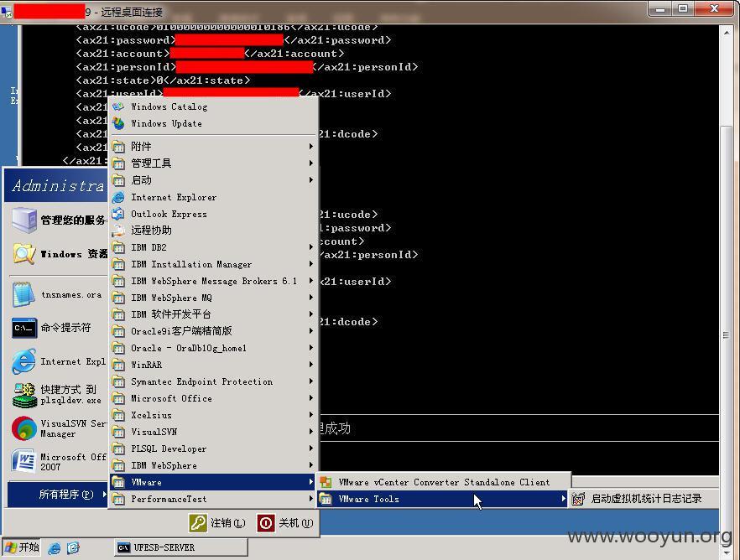Click the Microsoft Office Word 2007 icon
Viewport: 740px width, 560px height.
23,461
